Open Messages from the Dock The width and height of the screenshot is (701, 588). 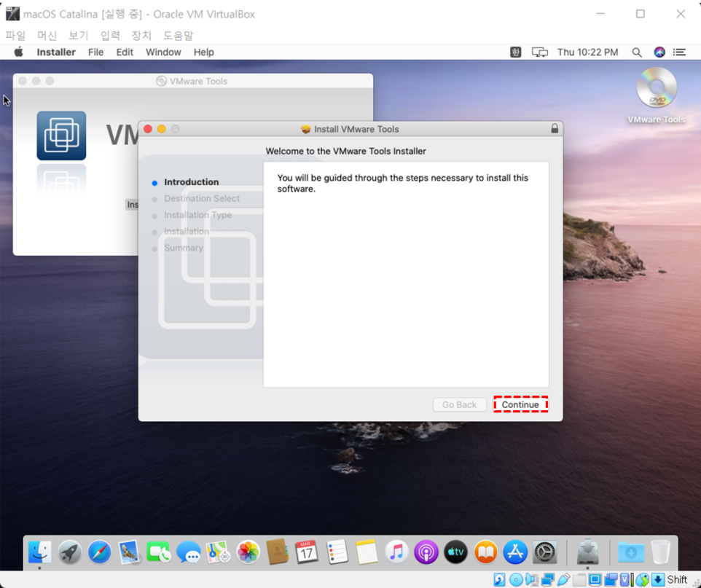tap(188, 552)
